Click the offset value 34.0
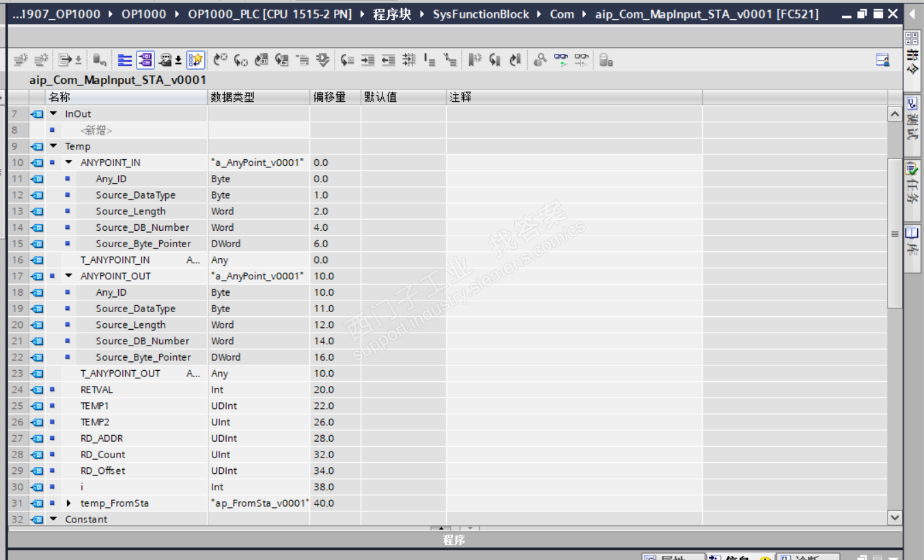 (x=324, y=471)
